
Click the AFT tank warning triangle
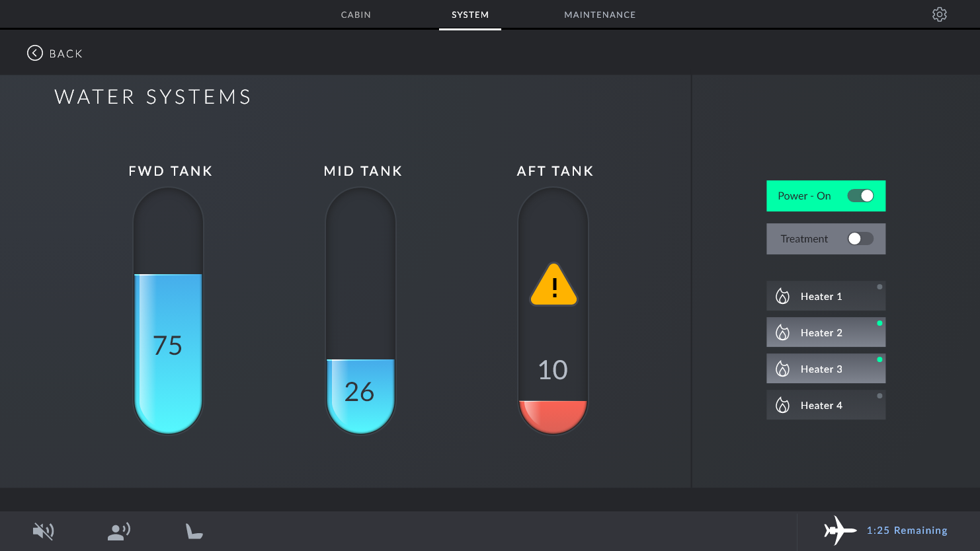[x=553, y=285]
